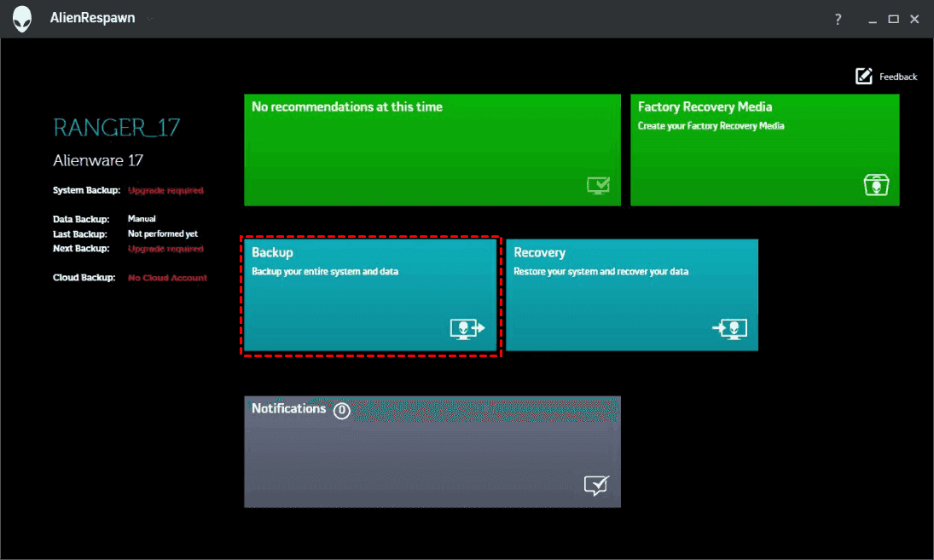Click the 'Alienware 17' model text
The width and height of the screenshot is (934, 560).
(98, 160)
